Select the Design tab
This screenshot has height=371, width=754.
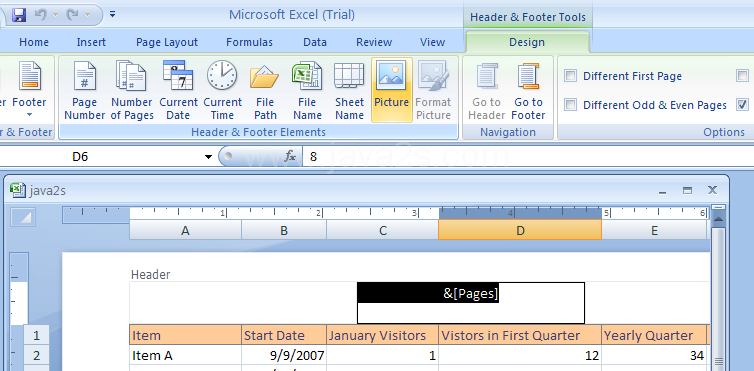(527, 42)
